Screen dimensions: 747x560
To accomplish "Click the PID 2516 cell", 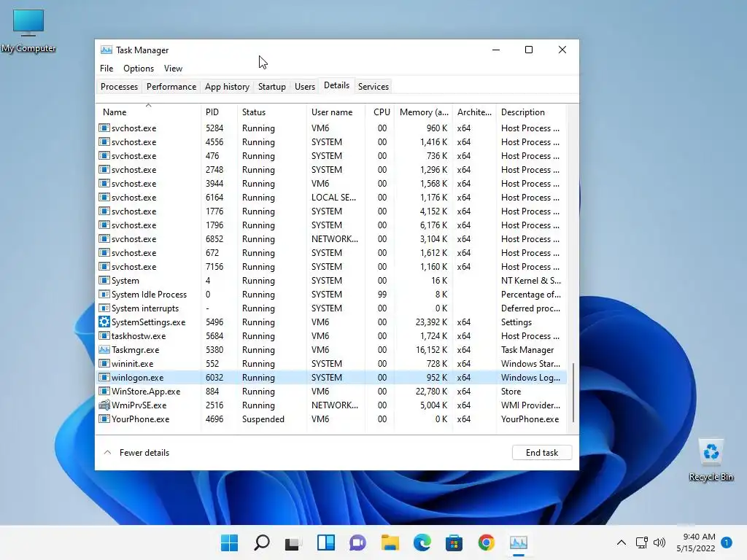I will tap(214, 405).
